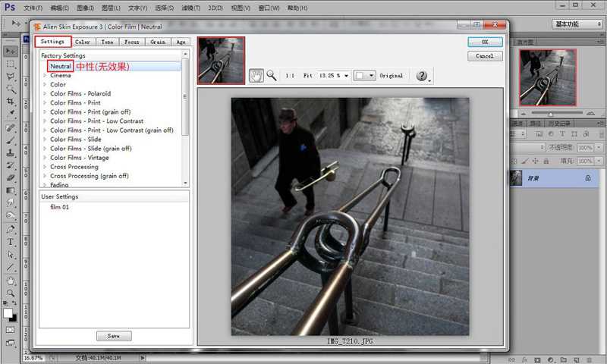Viewport: 607px width, 364px height.
Task: Select the Hand tool in Photoshop toolbar
Action: 11,281
